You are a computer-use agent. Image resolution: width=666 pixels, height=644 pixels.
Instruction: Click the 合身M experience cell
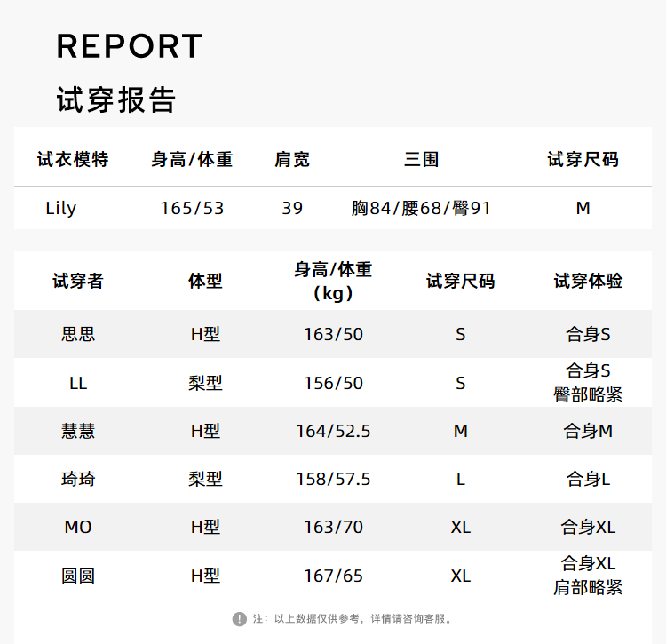coord(588,432)
